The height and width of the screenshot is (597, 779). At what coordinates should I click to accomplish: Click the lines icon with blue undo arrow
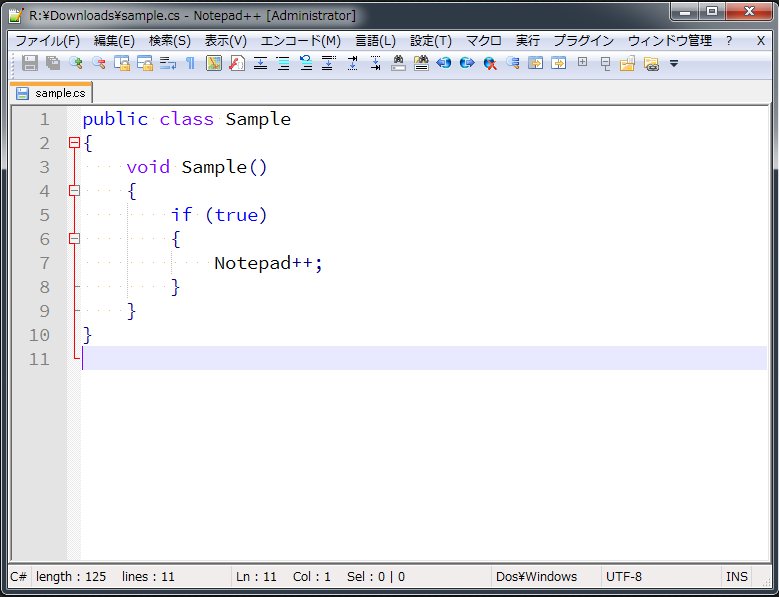(x=306, y=63)
